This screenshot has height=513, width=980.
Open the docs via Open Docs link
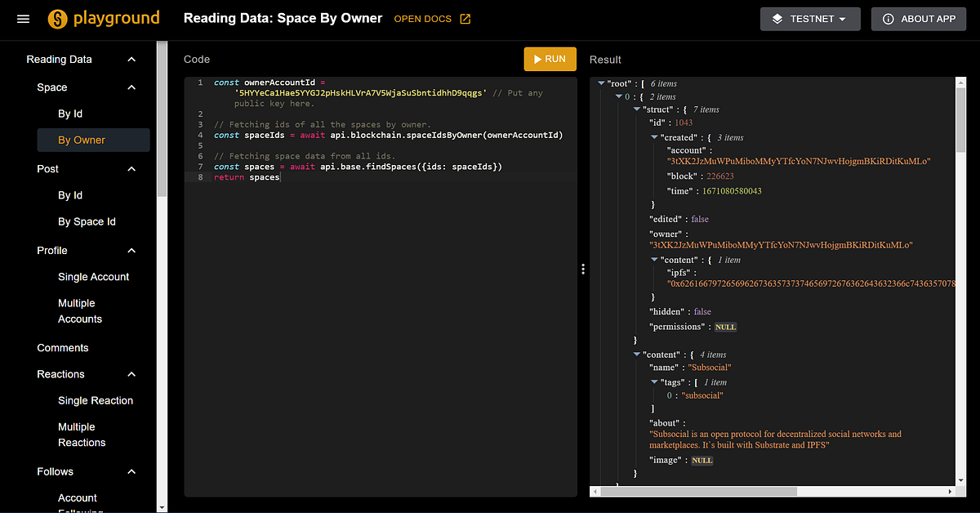[x=422, y=19]
